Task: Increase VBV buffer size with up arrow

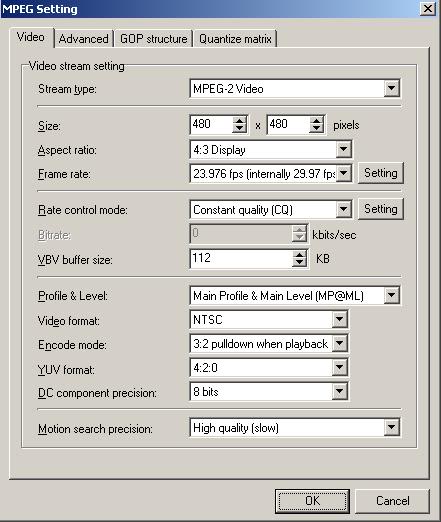Action: coord(299,254)
